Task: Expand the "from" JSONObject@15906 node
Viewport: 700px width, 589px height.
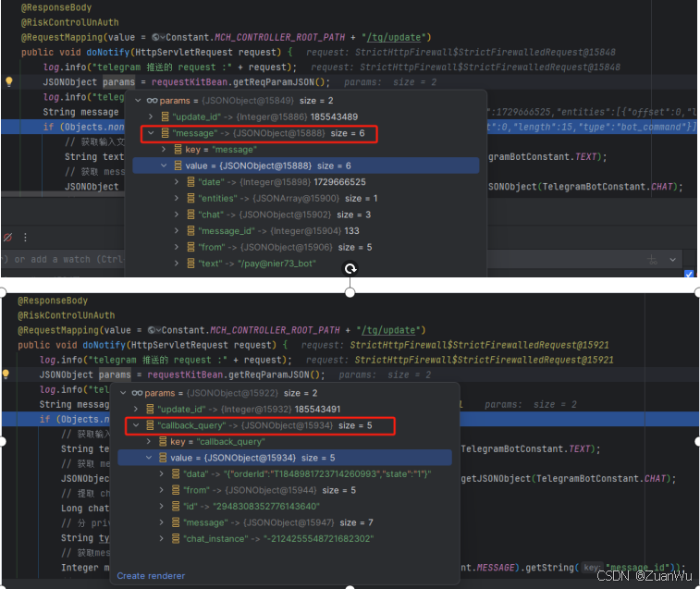Action: coord(177,247)
